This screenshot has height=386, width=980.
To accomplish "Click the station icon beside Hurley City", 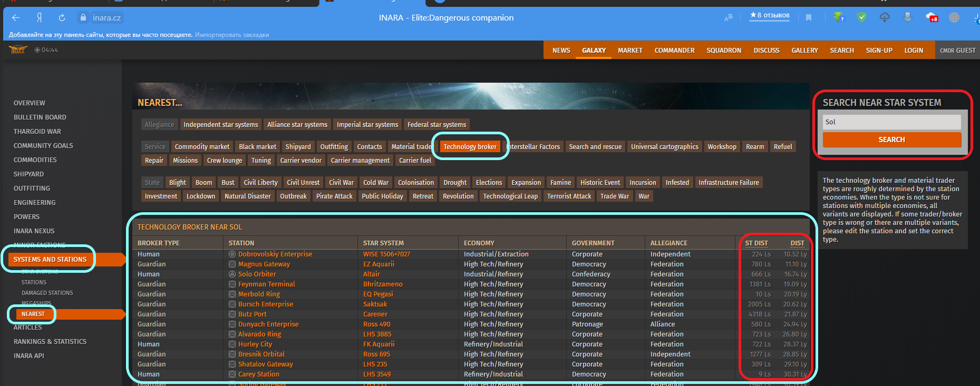I will [232, 344].
